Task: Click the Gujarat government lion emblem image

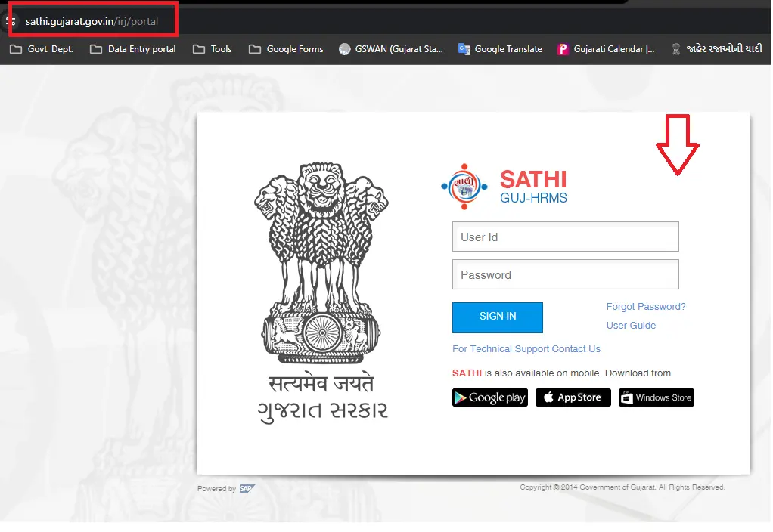Action: pos(321,262)
